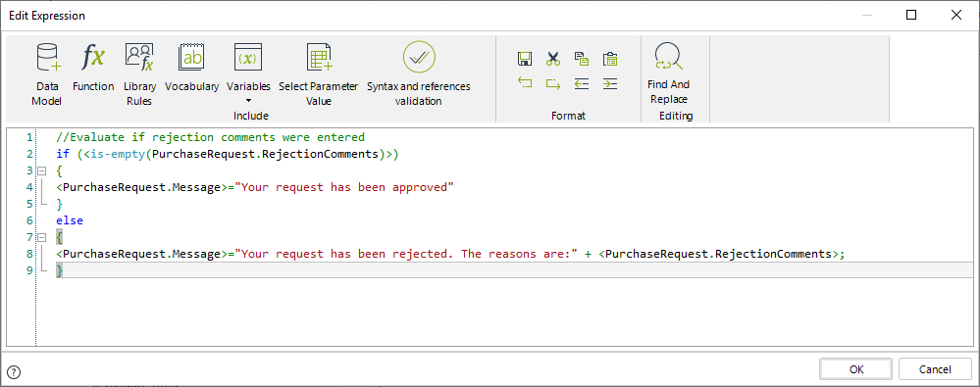Click the 'is-empty' function on line 2
The image size is (980, 387).
(118, 154)
